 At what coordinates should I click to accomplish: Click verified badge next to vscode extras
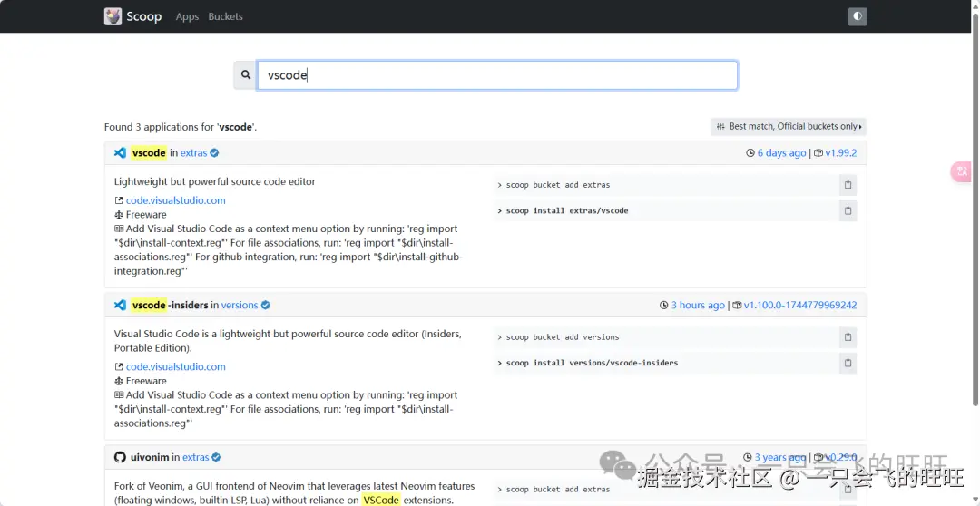[x=214, y=153]
